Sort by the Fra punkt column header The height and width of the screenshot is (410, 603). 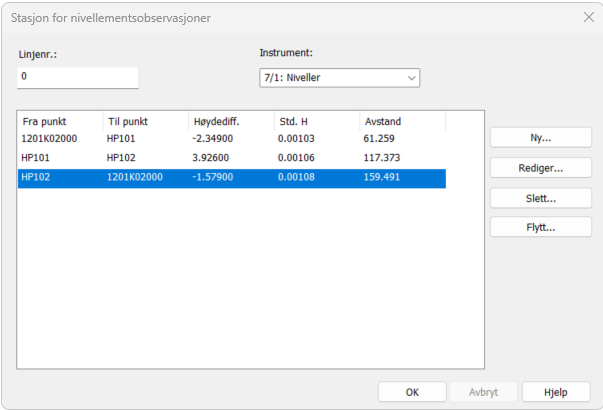(59, 121)
